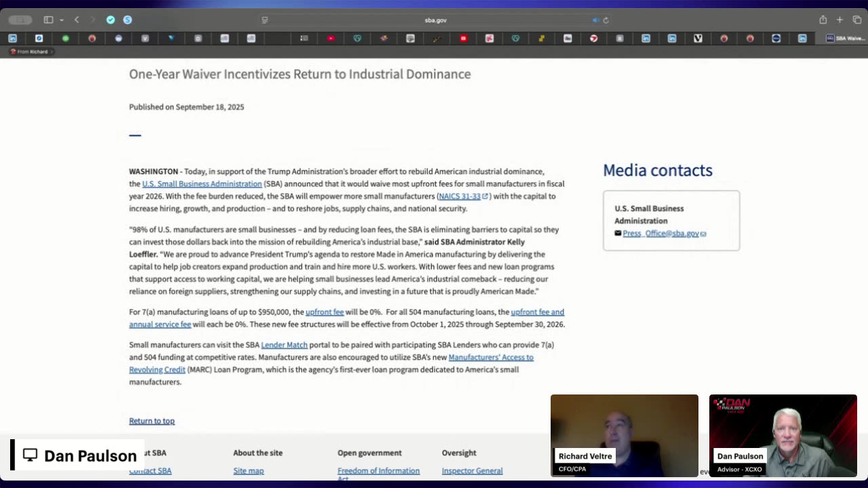Viewport: 868px width, 488px height.
Task: Click the One-Year Waiver subtitle heading
Action: tap(300, 74)
